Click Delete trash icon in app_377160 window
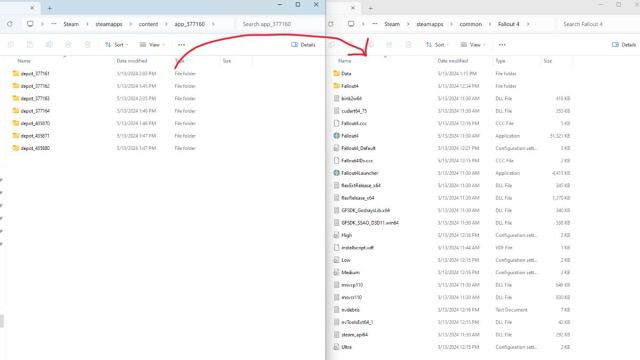 [87, 44]
